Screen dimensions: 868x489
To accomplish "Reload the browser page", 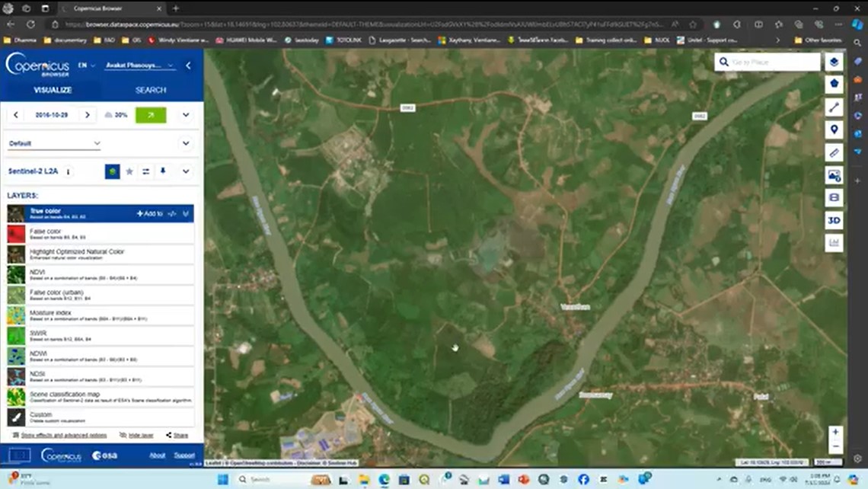I will tap(30, 24).
